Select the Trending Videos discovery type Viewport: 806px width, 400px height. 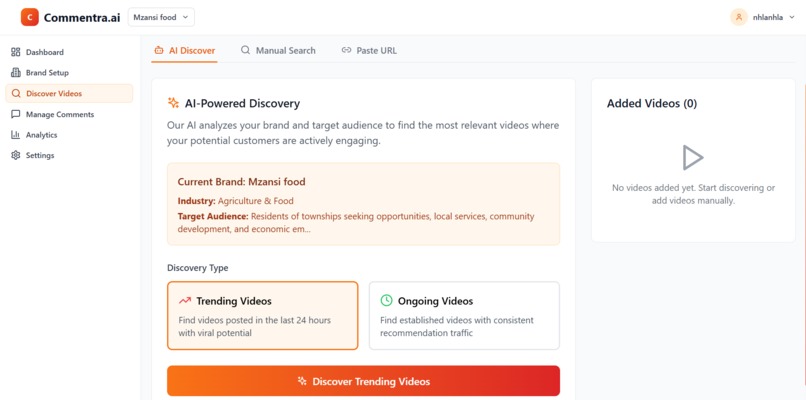(262, 315)
